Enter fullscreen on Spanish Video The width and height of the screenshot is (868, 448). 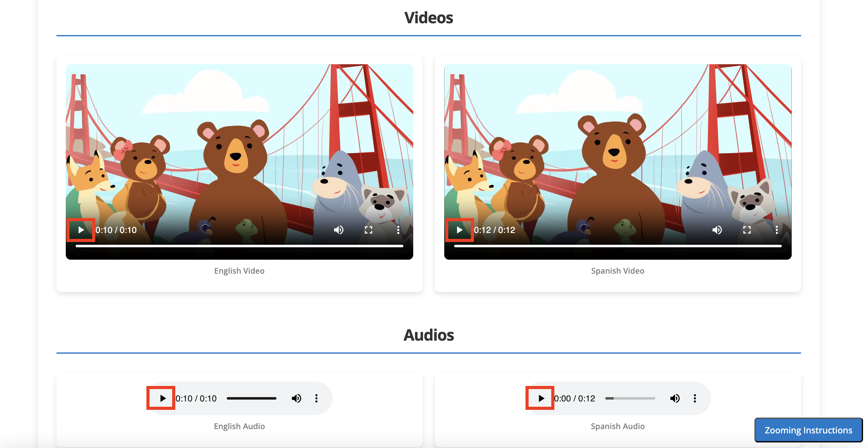[x=747, y=230]
